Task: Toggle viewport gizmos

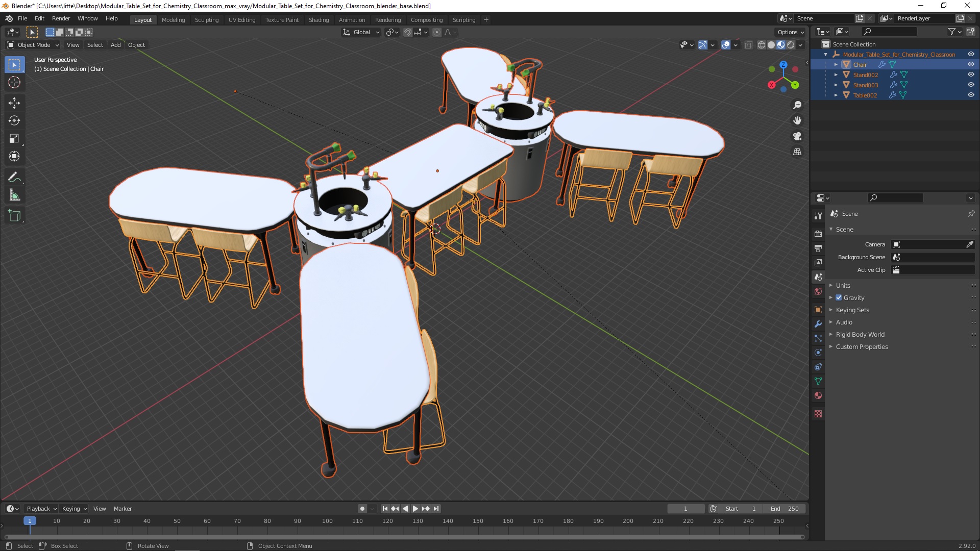Action: 703,45
